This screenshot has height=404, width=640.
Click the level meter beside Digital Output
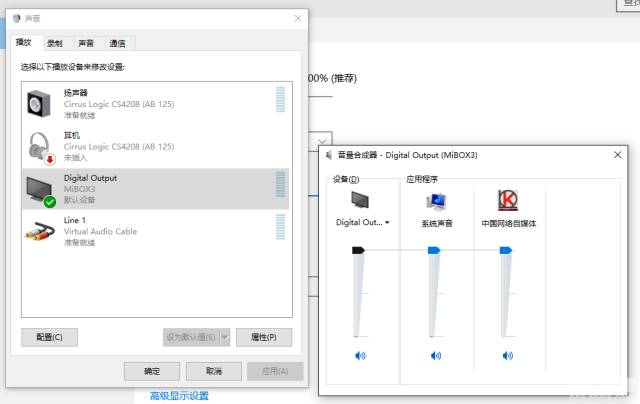[x=280, y=184]
